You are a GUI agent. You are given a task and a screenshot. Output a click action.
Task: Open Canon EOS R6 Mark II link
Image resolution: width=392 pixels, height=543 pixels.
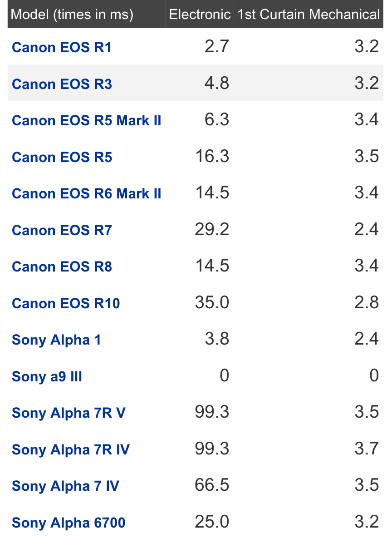(x=86, y=194)
